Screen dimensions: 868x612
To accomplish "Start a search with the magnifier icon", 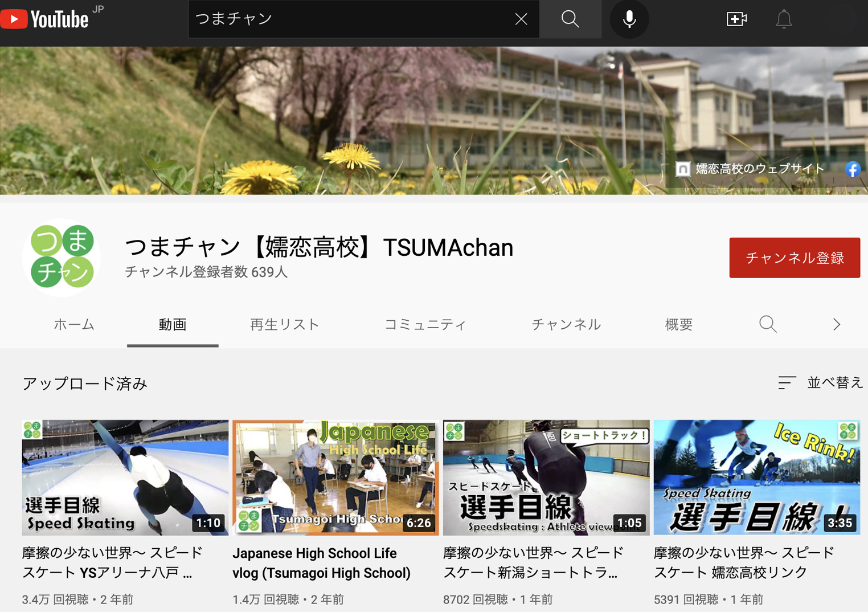I will pyautogui.click(x=570, y=19).
